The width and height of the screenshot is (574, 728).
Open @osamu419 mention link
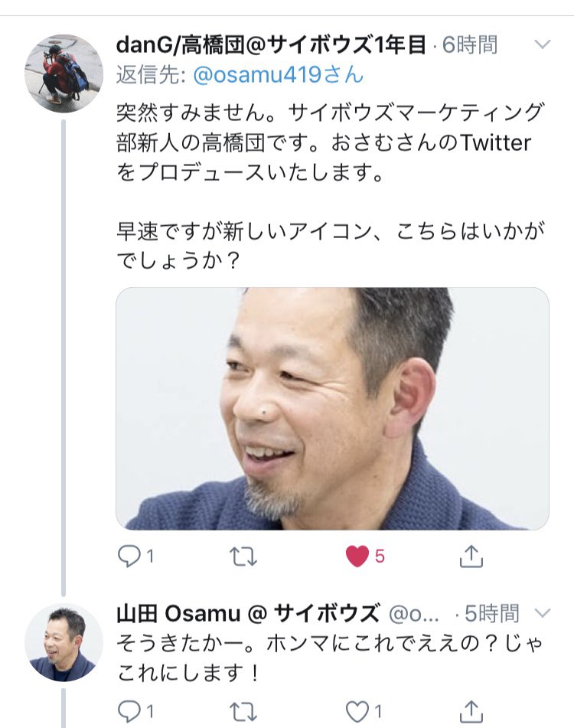278,74
